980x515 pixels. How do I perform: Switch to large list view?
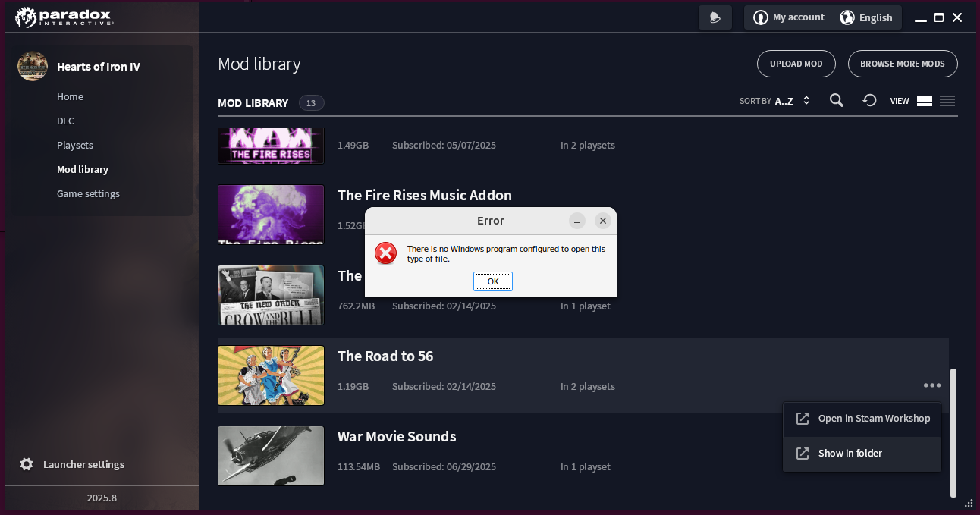924,101
